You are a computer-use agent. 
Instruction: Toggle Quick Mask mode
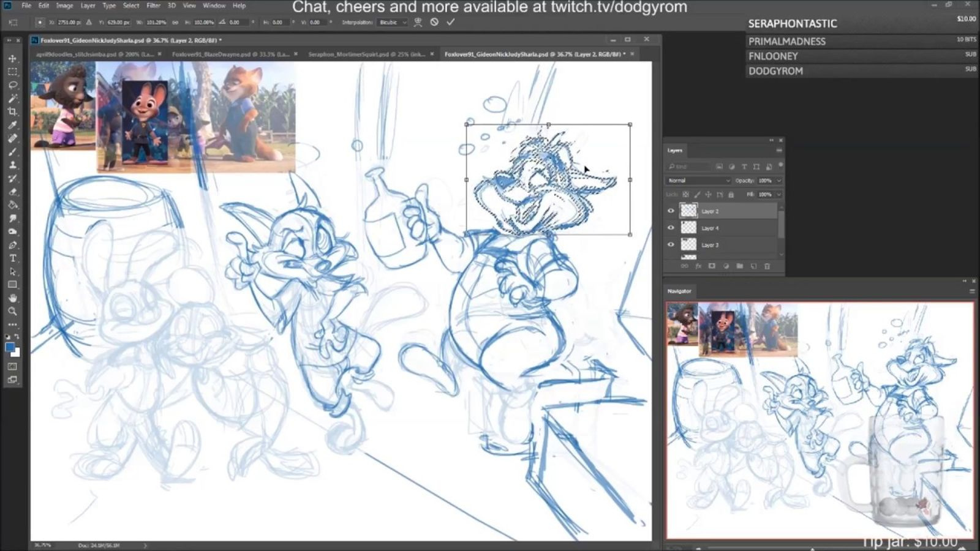coord(12,367)
